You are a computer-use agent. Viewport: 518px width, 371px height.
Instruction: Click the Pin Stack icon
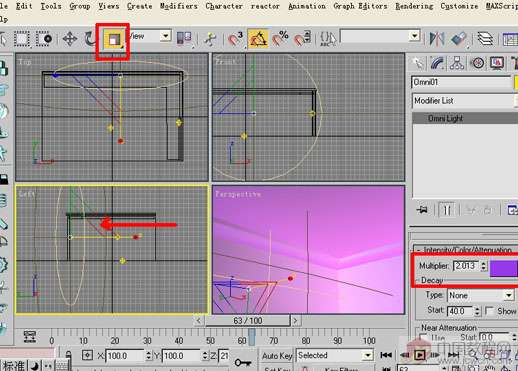tap(422, 210)
